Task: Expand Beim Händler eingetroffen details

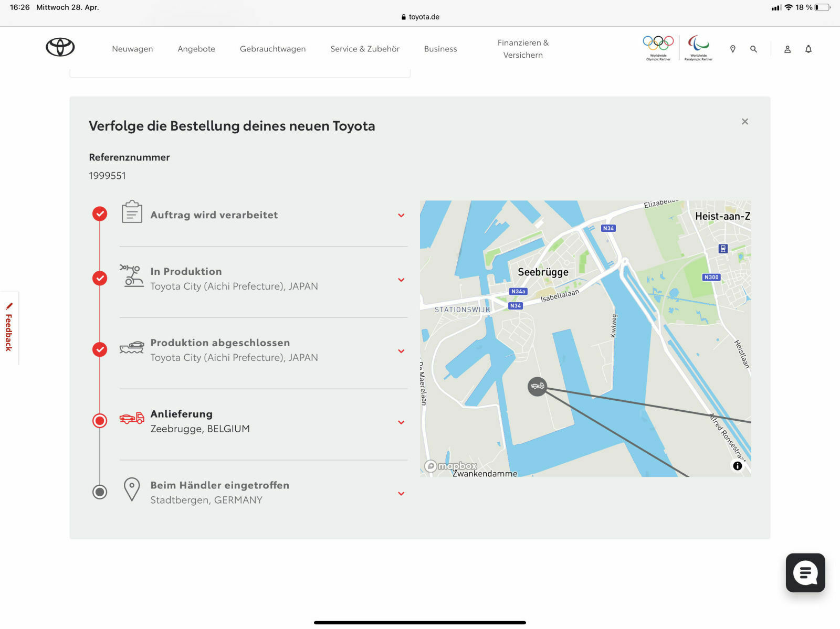Action: coord(401,494)
